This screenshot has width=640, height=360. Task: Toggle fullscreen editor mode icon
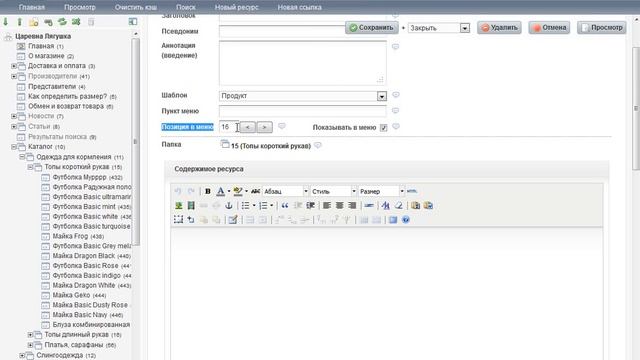coord(393,220)
